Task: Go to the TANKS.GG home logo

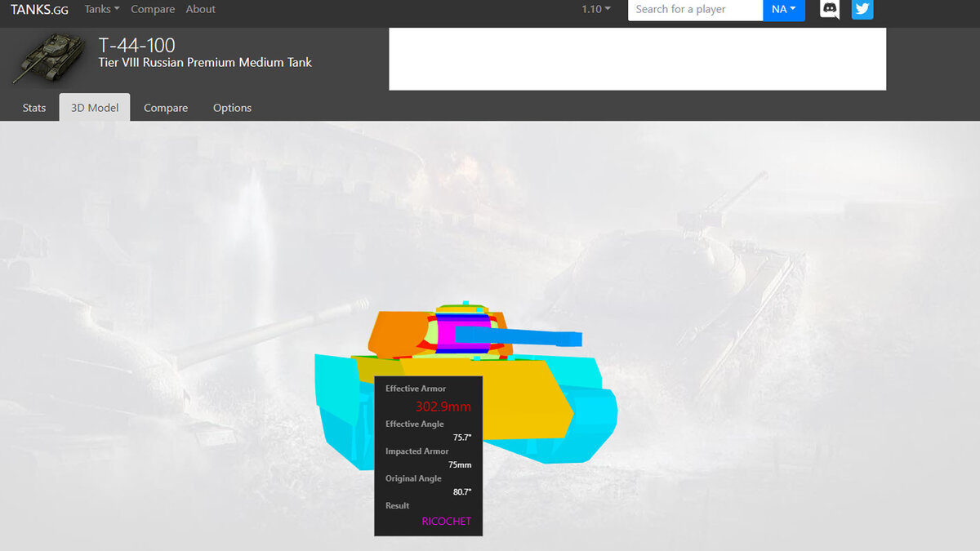Action: pos(39,10)
